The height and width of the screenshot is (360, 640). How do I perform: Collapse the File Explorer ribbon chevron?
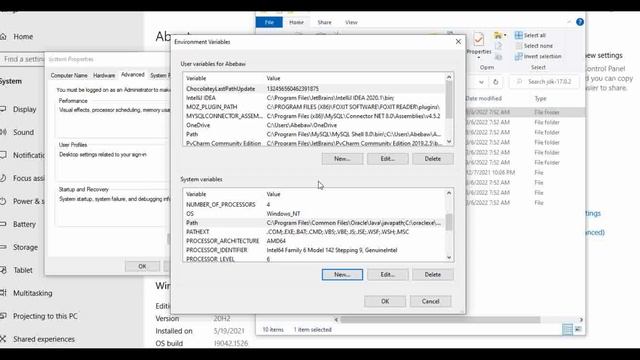(x=569, y=22)
